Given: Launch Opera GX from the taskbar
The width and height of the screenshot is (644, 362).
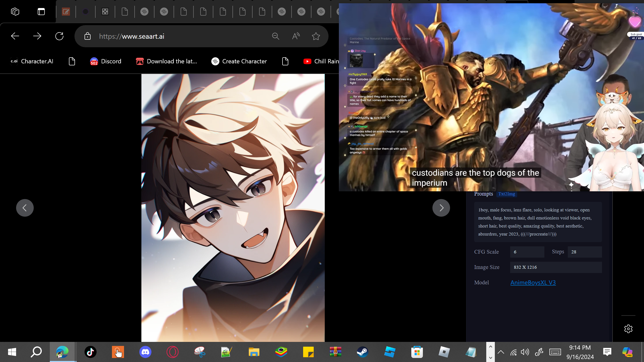Looking at the screenshot, I should coord(173,352).
